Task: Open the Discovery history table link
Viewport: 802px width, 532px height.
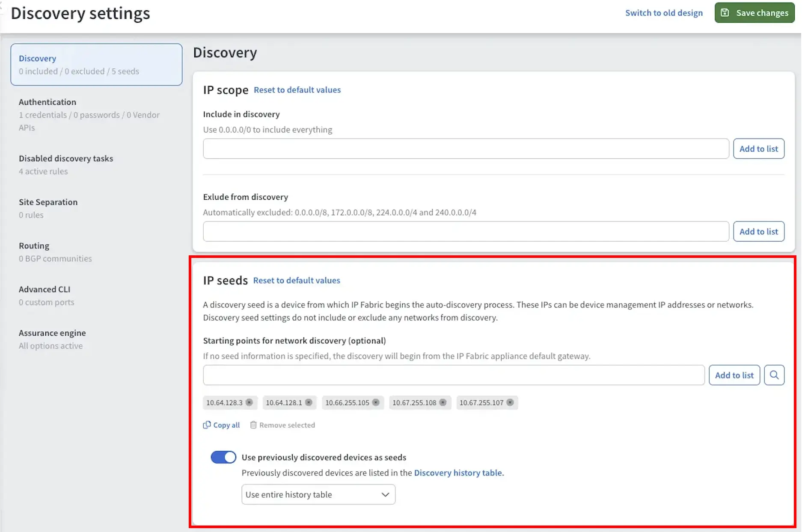Action: [458, 473]
